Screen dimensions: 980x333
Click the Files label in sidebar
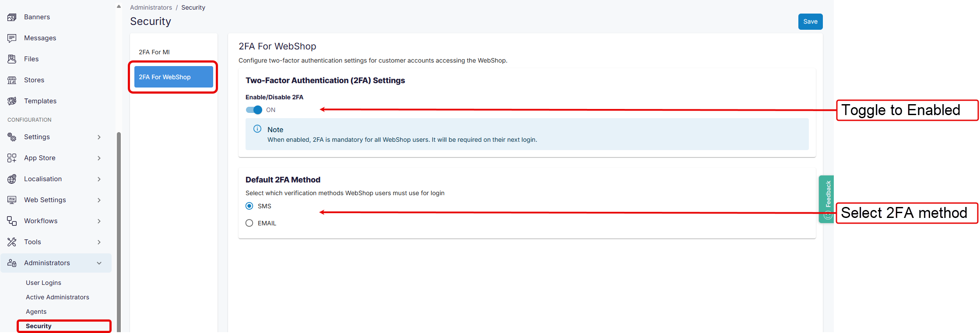coord(31,59)
